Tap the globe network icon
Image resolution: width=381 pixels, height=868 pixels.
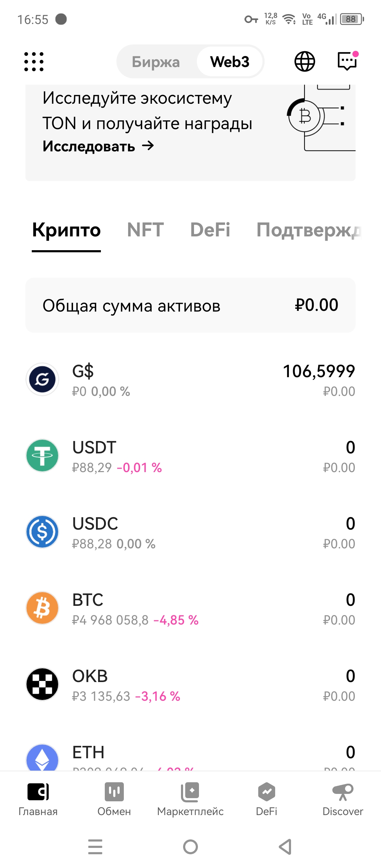pos(304,61)
